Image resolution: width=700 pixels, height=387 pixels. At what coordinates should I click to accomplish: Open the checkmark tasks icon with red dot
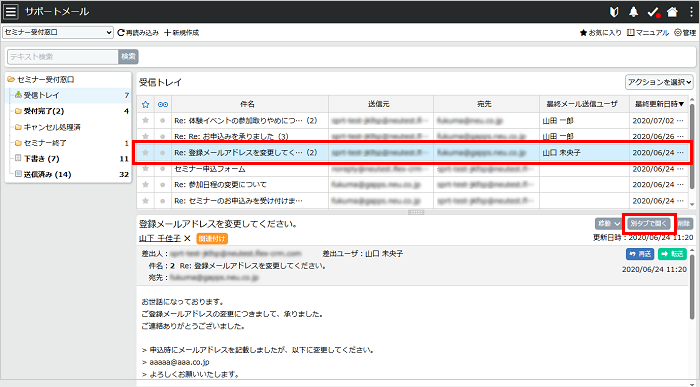(654, 12)
